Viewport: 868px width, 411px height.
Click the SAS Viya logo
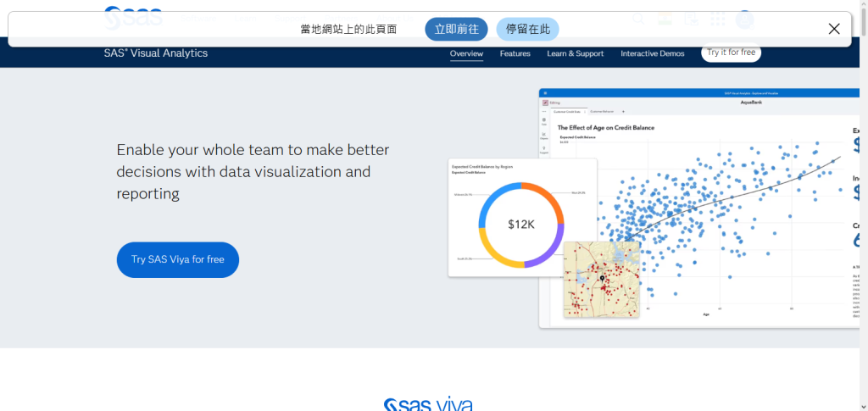[x=428, y=404]
